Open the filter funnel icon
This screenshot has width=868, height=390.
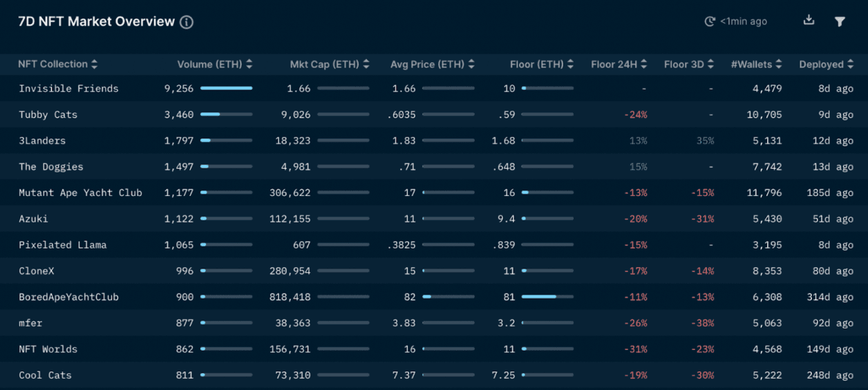tap(840, 21)
